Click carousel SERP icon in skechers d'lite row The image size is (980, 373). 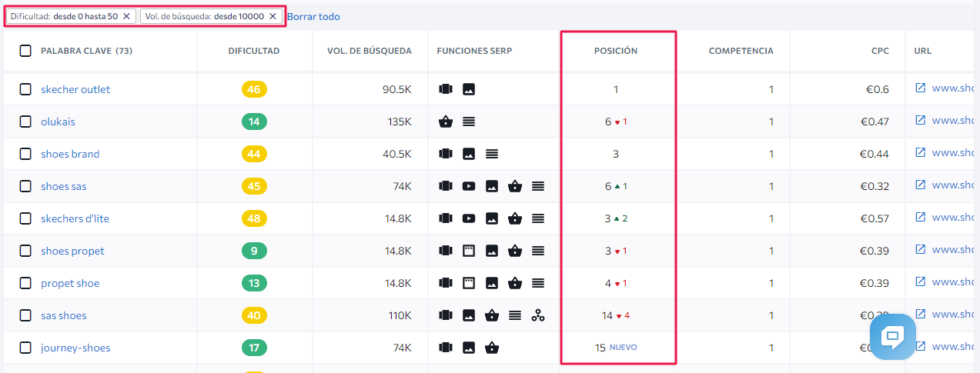point(445,218)
